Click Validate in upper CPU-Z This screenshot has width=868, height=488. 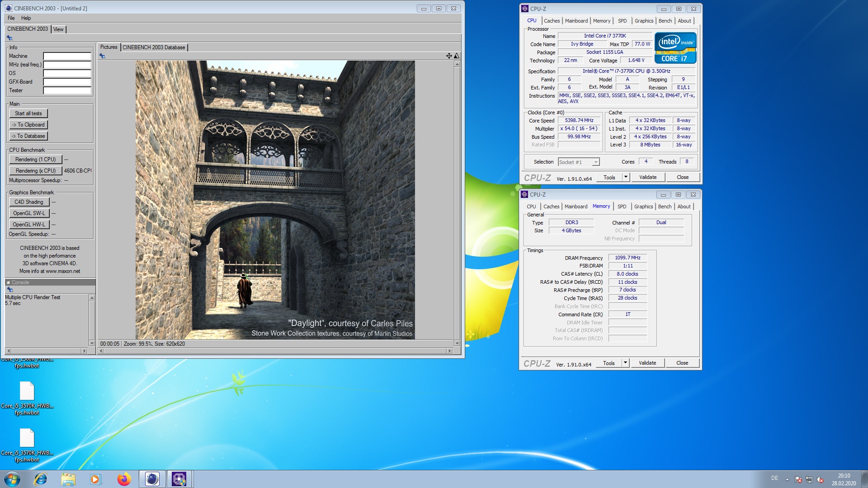648,177
